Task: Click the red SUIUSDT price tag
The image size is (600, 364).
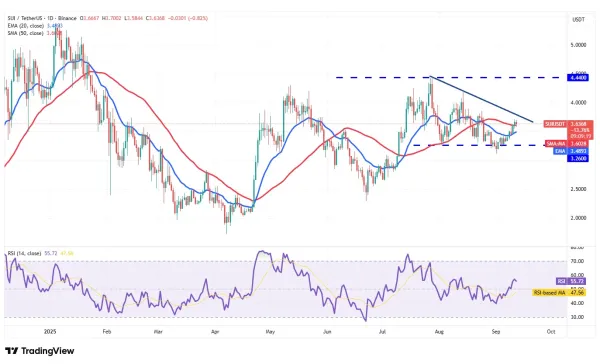Action: tap(568, 130)
